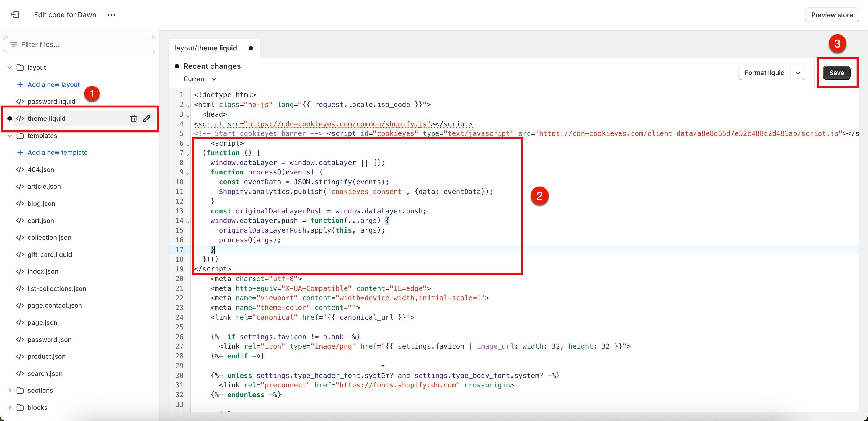This screenshot has width=868, height=421.
Task: Open the password.liquid file
Action: 51,102
